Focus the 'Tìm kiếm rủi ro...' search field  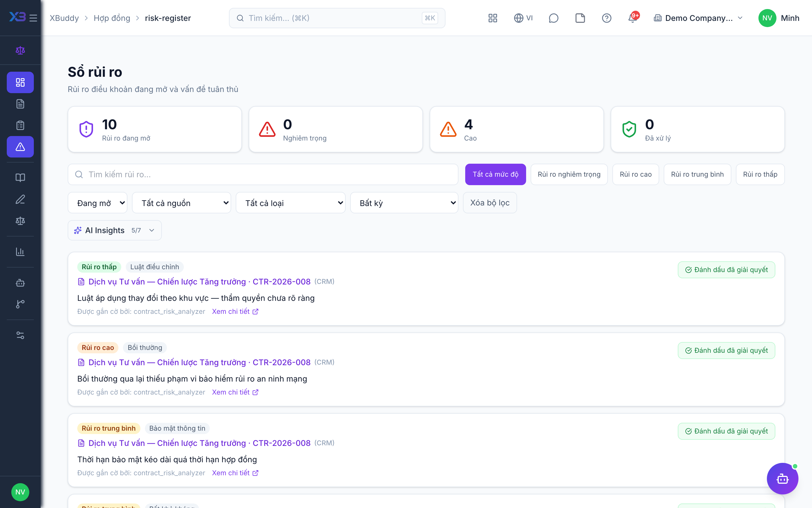pos(263,174)
